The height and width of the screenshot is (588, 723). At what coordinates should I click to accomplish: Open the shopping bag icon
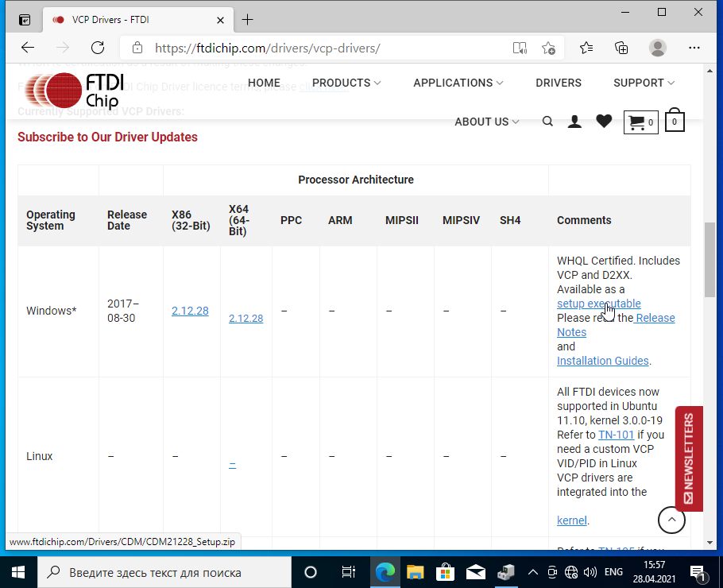tap(675, 120)
